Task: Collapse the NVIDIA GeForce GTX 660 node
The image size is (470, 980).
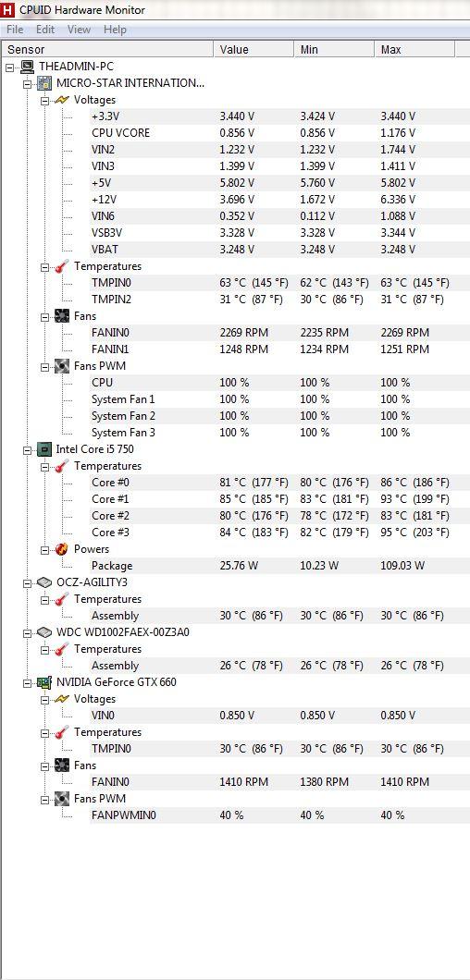Action: coord(28,682)
